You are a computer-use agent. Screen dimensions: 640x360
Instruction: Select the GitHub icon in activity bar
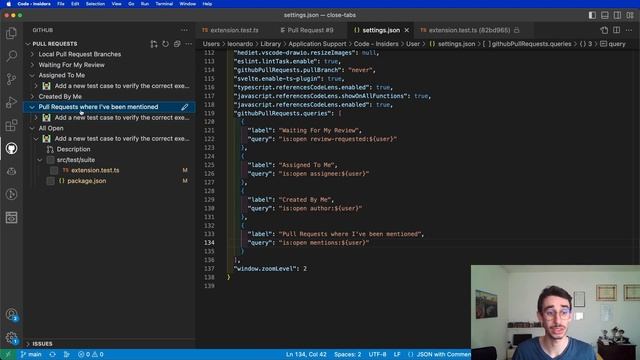[11, 148]
